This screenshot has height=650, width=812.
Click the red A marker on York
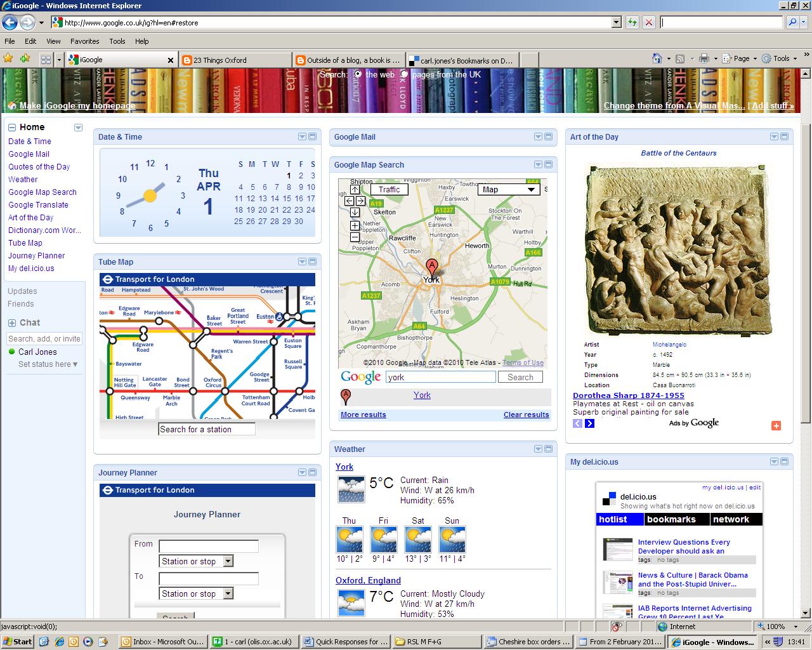(x=431, y=267)
